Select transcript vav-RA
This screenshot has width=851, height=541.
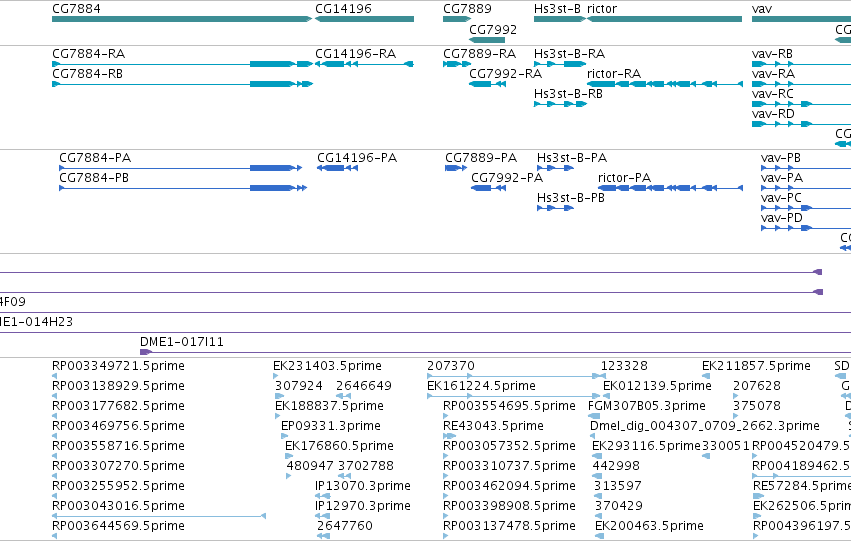(801, 84)
